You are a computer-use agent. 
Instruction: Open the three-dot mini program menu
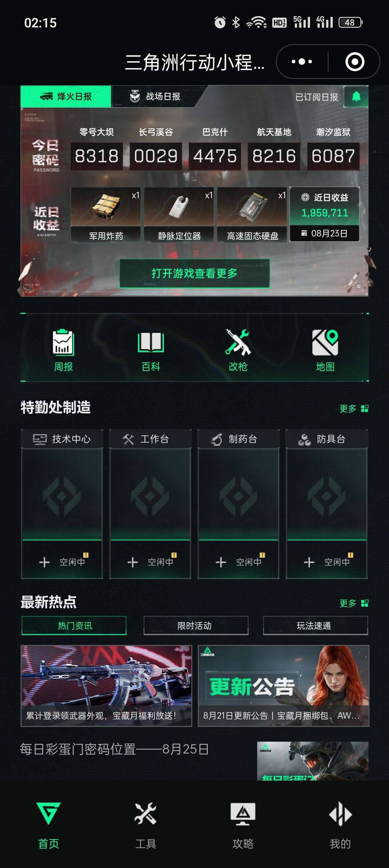302,62
